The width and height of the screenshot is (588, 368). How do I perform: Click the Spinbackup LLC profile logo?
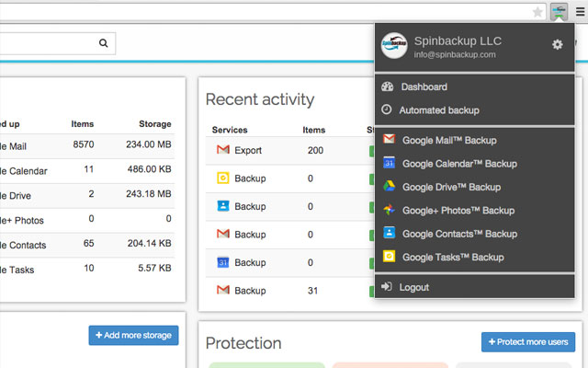pyautogui.click(x=394, y=45)
